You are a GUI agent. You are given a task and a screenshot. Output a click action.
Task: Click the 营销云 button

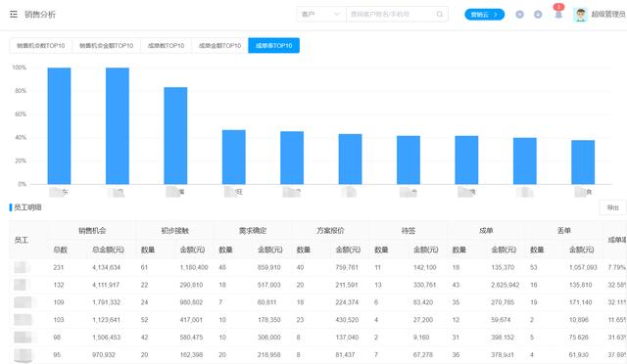tap(484, 15)
